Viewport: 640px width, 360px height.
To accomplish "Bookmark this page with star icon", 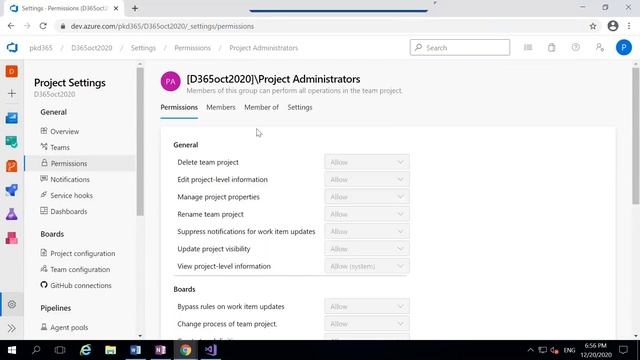I will click(593, 26).
